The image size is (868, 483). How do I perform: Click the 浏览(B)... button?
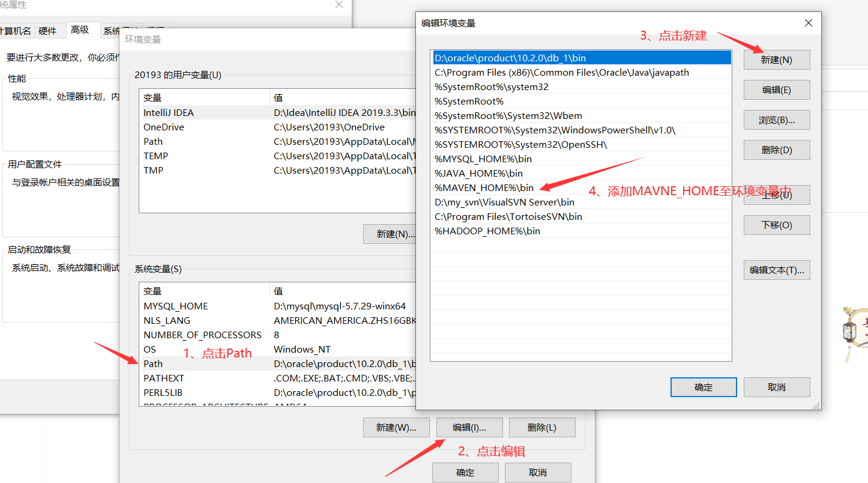coord(777,120)
